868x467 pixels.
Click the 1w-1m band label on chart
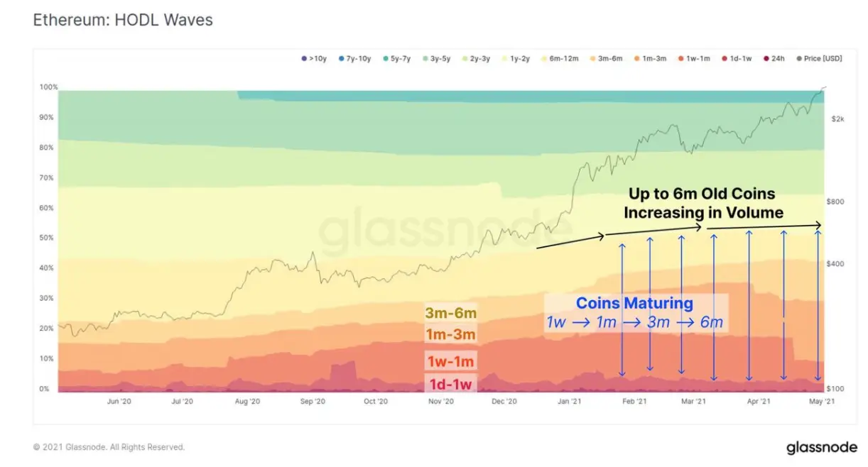[x=450, y=361]
